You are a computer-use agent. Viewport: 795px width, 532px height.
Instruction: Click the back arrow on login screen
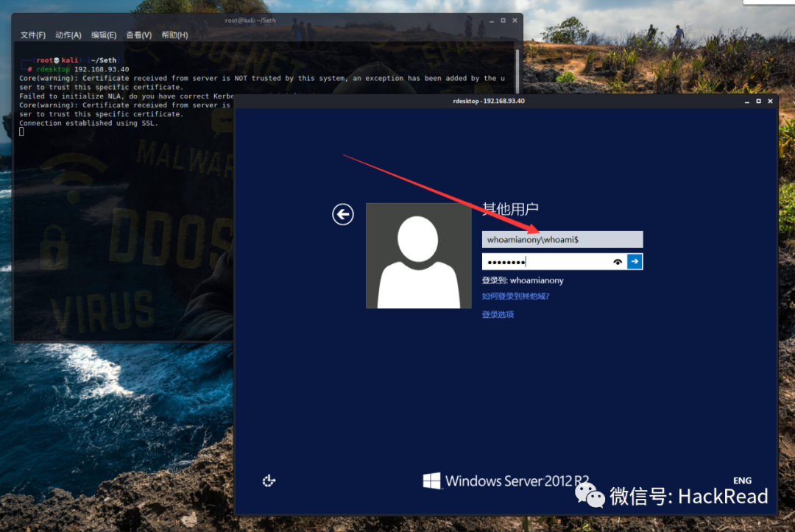point(343,214)
